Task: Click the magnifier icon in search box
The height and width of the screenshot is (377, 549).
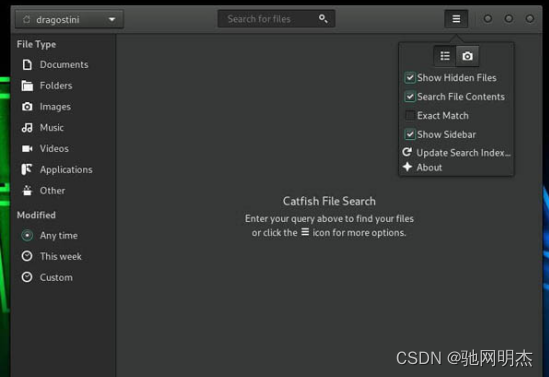Action: click(x=323, y=19)
